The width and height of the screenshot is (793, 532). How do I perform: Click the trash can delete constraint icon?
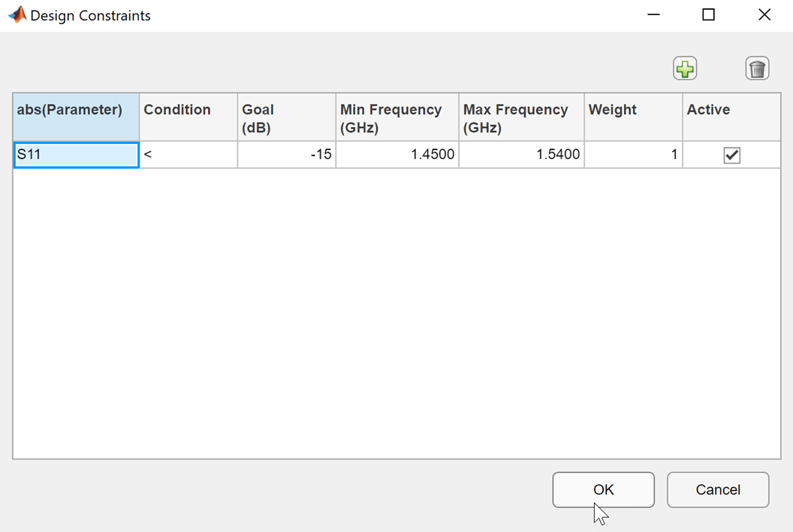[x=757, y=69]
